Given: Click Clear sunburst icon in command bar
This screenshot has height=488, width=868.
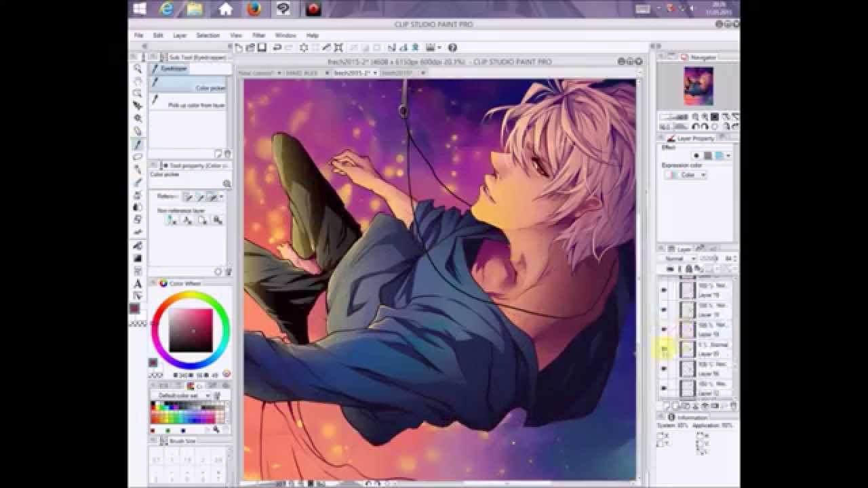Looking at the screenshot, I should coord(304,47).
